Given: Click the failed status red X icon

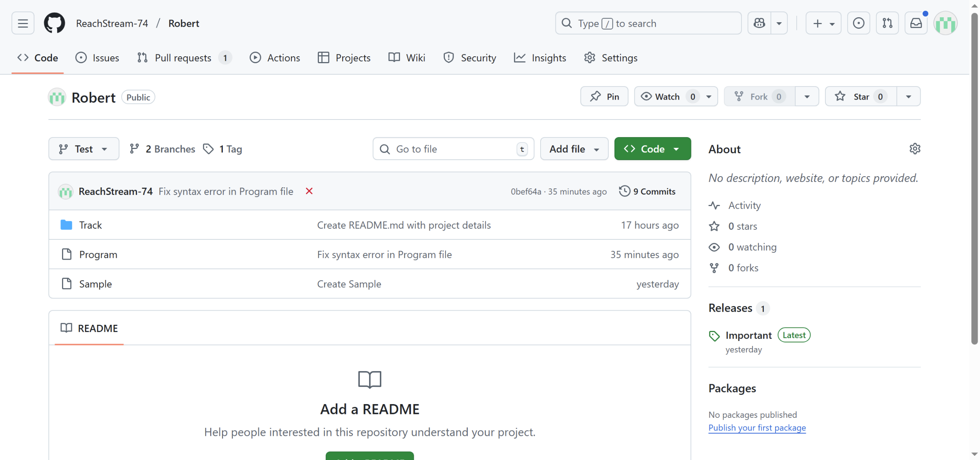Looking at the screenshot, I should click(309, 191).
